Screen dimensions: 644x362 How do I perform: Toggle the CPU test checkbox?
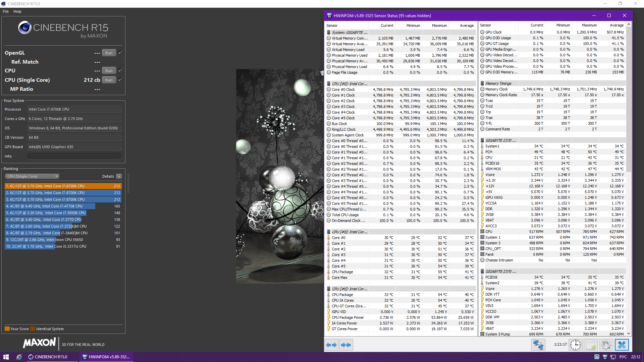pyautogui.click(x=120, y=70)
